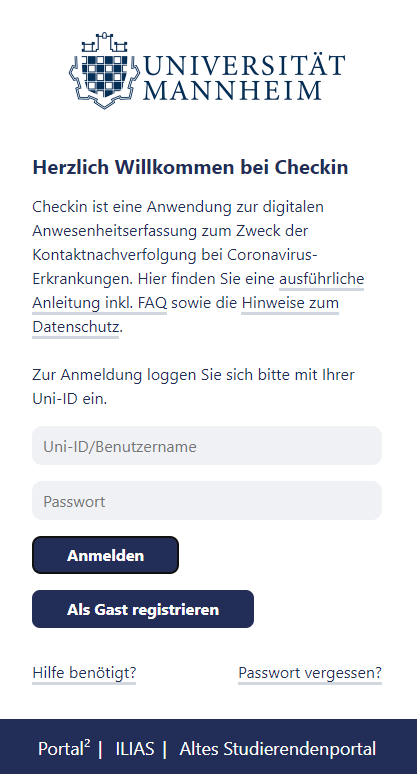This screenshot has width=417, height=774.
Task: Go to Portal² in the footer
Action: point(64,748)
